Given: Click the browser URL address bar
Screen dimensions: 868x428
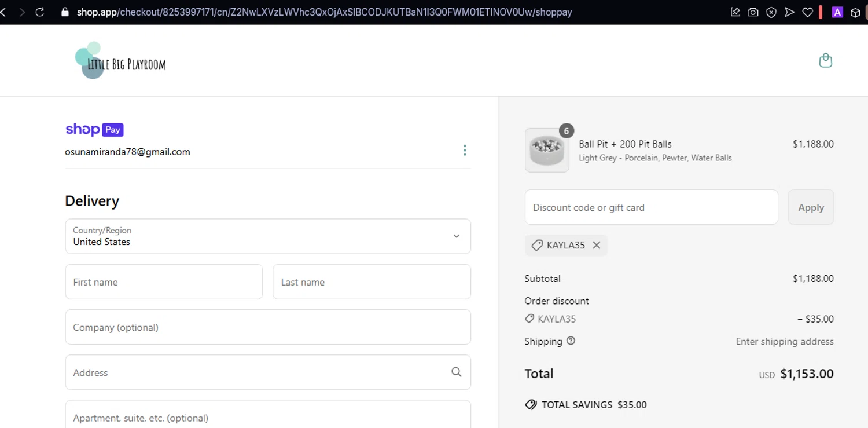Looking at the screenshot, I should click(x=324, y=12).
